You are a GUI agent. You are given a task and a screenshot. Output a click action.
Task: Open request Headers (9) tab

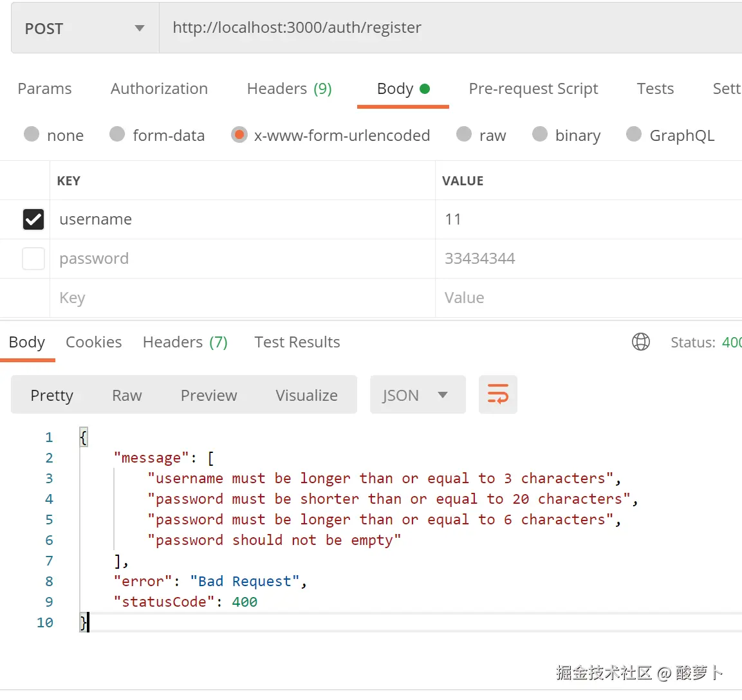(x=289, y=89)
